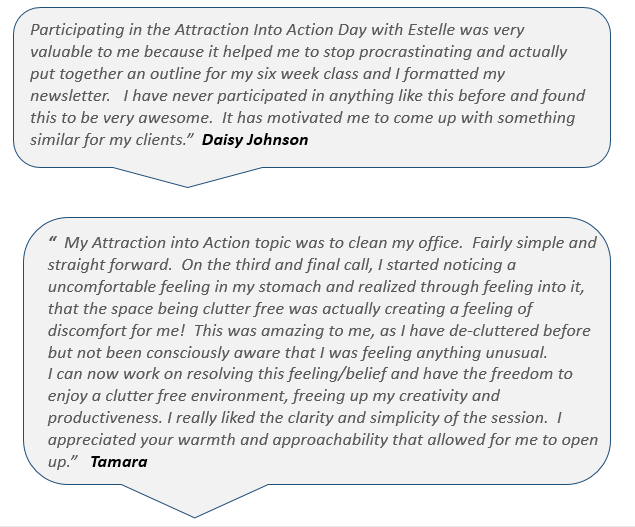Click "six week class" text
Screen dimensions: 635x527
point(309,74)
